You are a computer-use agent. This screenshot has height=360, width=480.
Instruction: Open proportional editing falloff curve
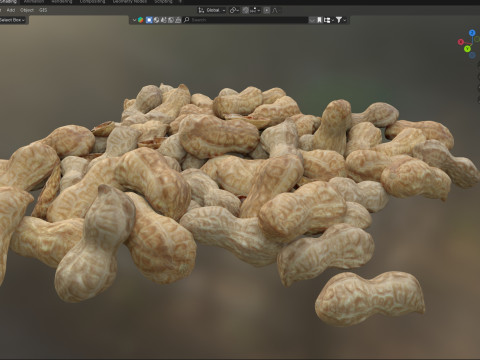(275, 10)
